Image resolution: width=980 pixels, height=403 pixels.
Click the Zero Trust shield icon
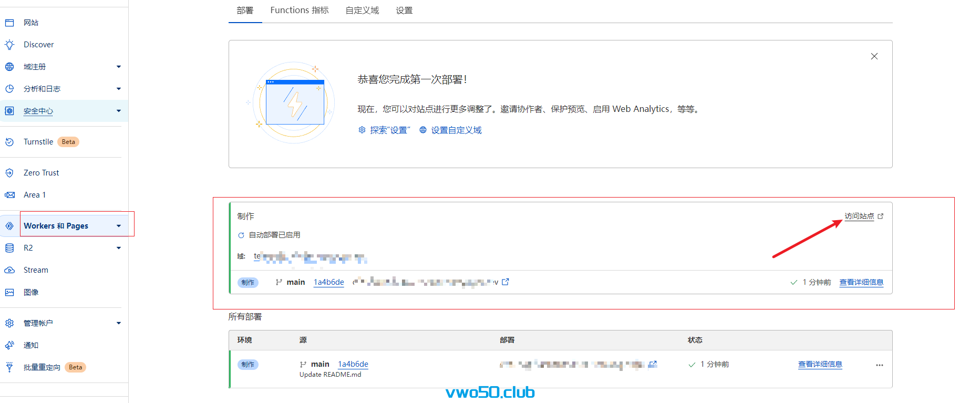(x=9, y=173)
